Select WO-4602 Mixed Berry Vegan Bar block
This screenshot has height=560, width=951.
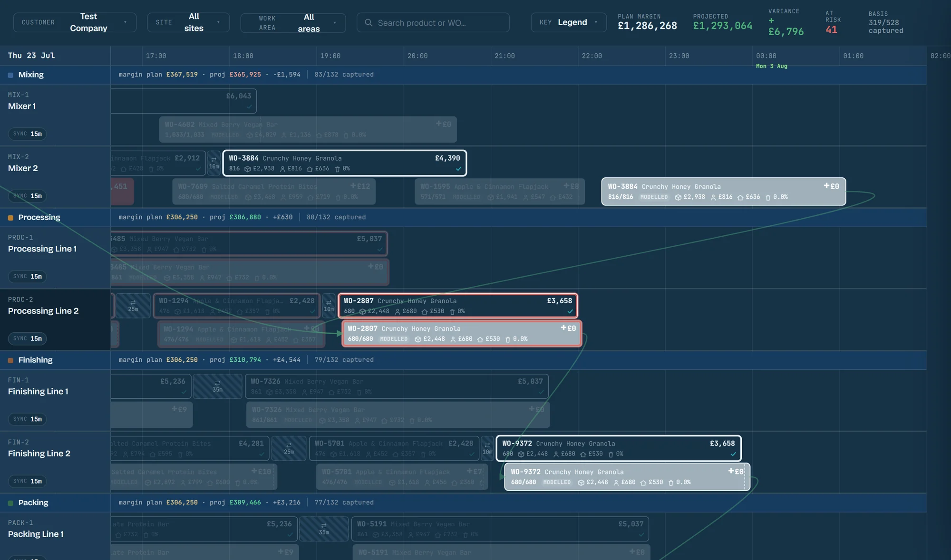click(308, 129)
